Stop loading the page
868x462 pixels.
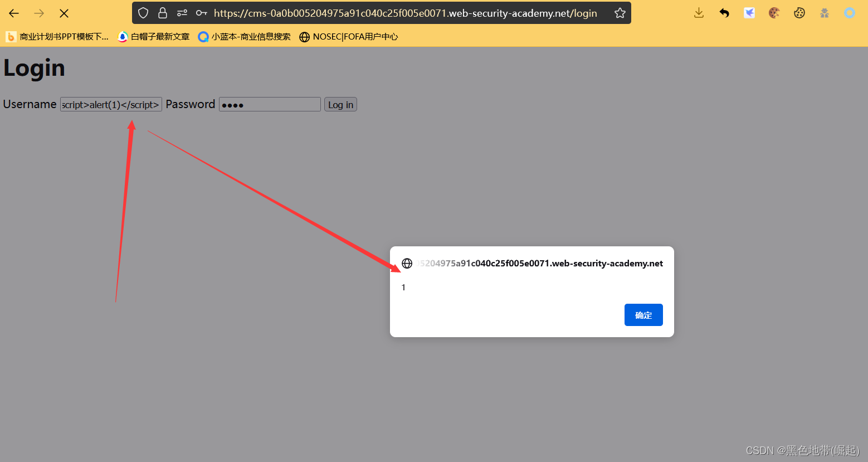(64, 13)
